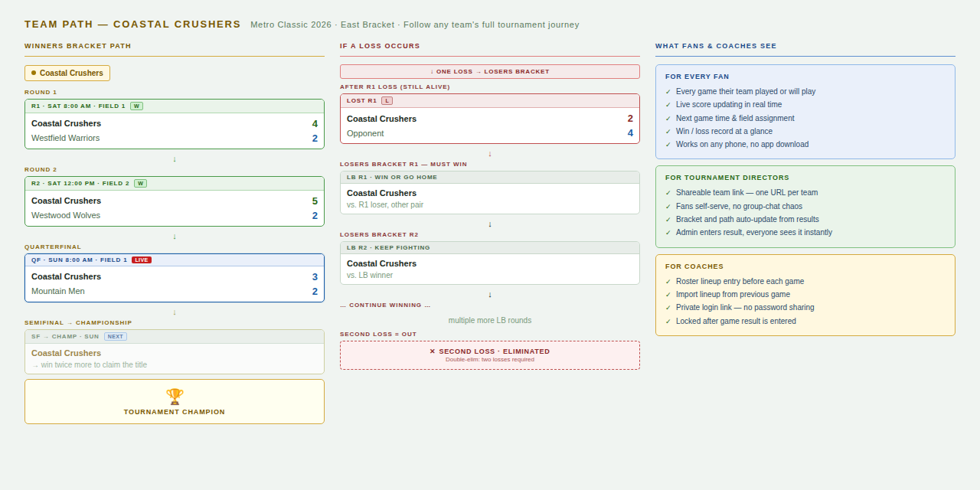This screenshot has height=490, width=980.
Task: Click the 'For Tournament Directors' heading
Action: [x=727, y=178]
